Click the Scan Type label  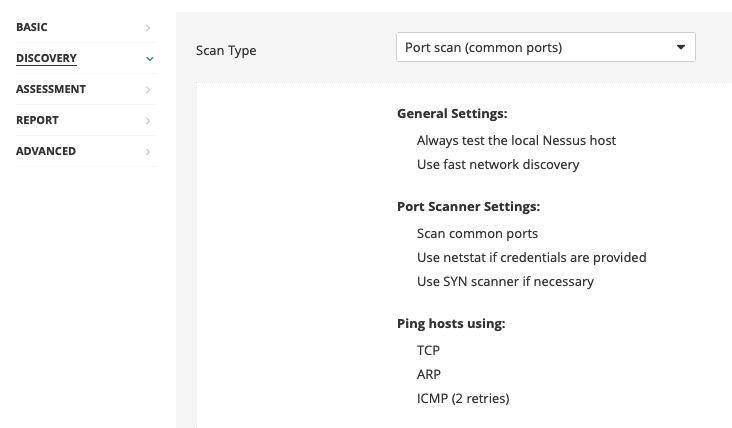click(226, 50)
